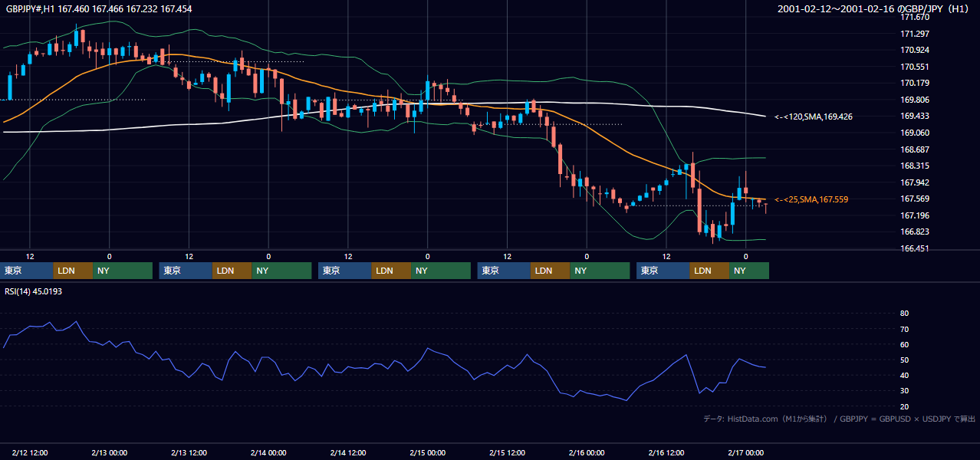Click price axis value 166.823

pos(915,232)
